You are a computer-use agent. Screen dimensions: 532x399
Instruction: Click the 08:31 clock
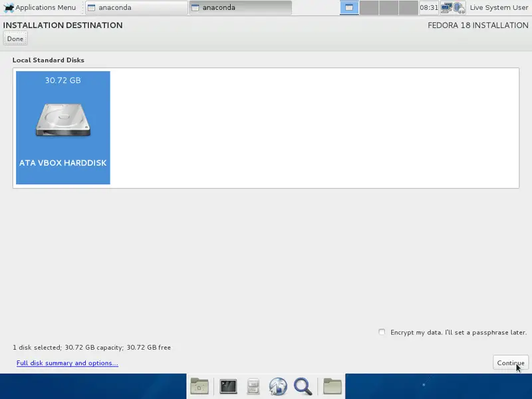(x=429, y=7)
